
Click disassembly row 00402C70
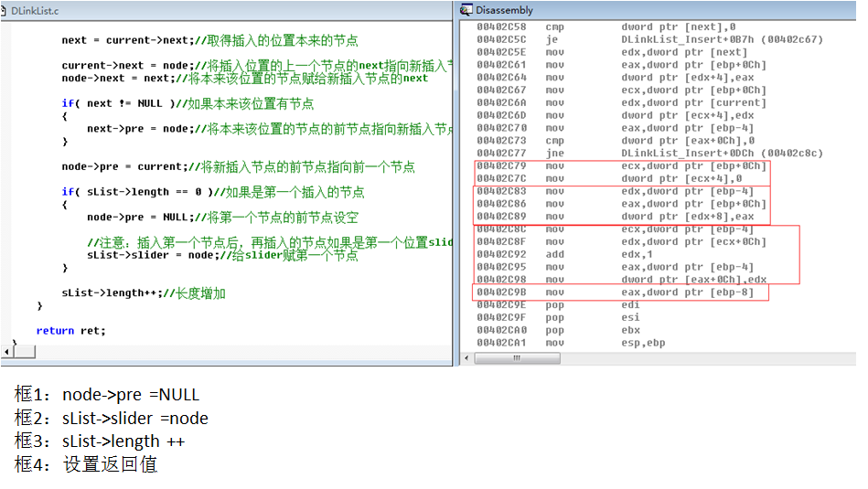click(x=615, y=128)
